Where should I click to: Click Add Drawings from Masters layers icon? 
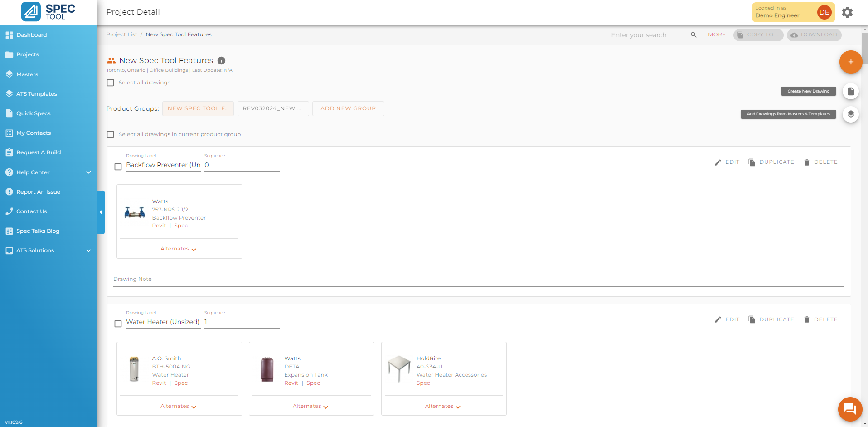[x=851, y=114]
